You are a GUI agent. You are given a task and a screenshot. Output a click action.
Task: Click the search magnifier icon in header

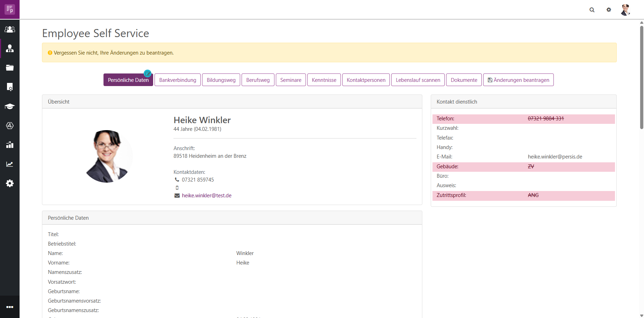592,10
